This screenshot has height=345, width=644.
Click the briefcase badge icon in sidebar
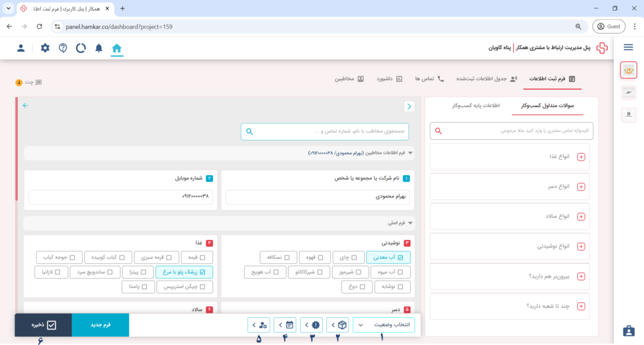(628, 331)
